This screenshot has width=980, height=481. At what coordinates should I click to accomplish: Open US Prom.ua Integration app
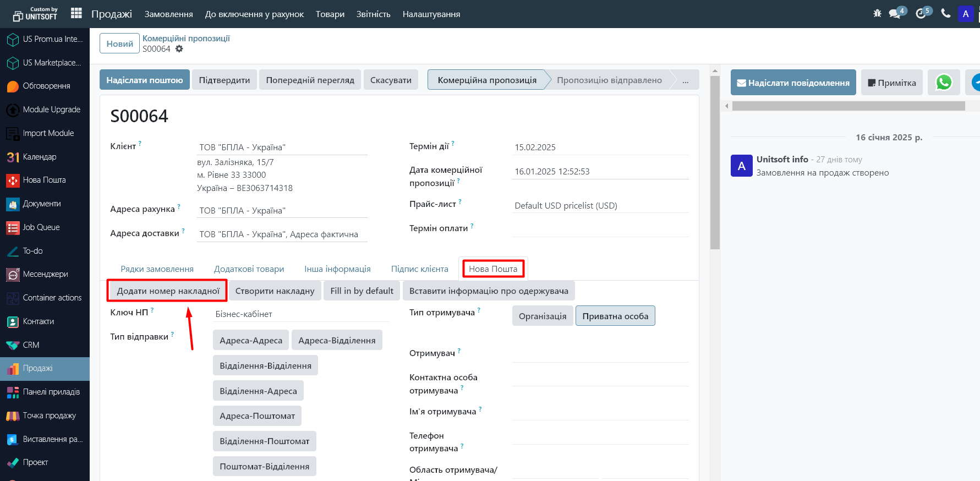pyautogui.click(x=45, y=39)
